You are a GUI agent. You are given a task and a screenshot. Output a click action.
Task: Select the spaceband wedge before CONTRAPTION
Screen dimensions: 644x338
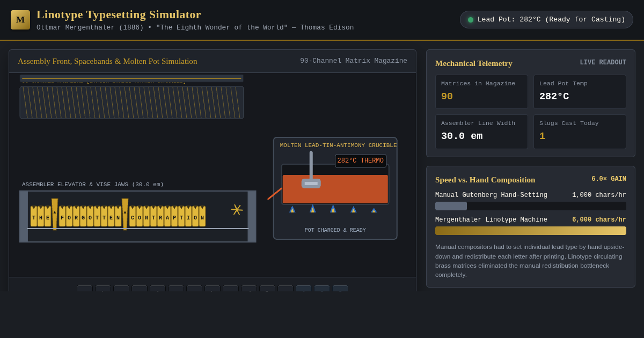coord(125,214)
